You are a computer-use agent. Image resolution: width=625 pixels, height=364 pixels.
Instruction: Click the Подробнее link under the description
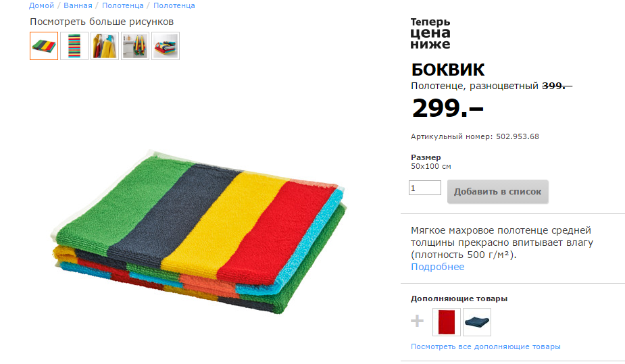tap(438, 267)
